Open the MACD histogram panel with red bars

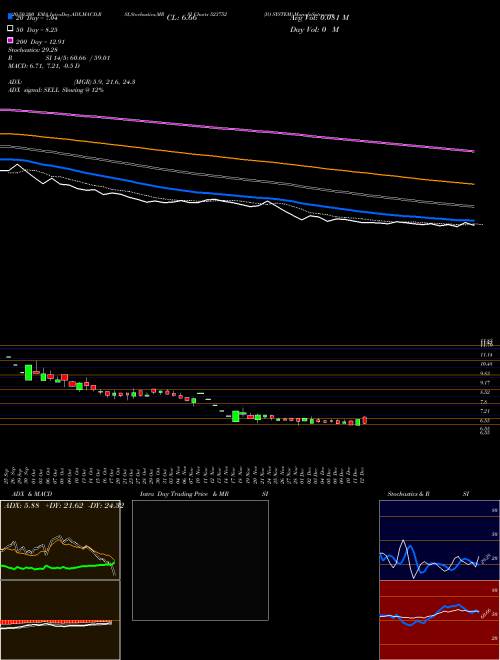(60, 620)
